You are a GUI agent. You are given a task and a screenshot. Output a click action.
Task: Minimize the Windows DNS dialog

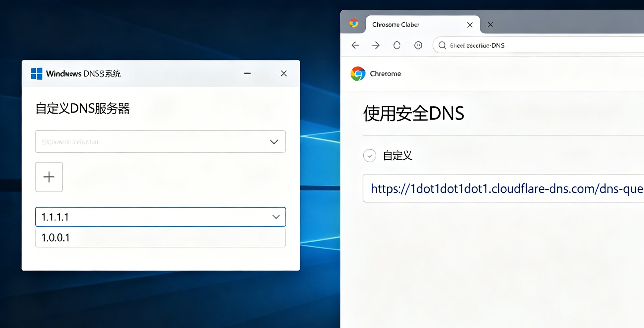247,73
